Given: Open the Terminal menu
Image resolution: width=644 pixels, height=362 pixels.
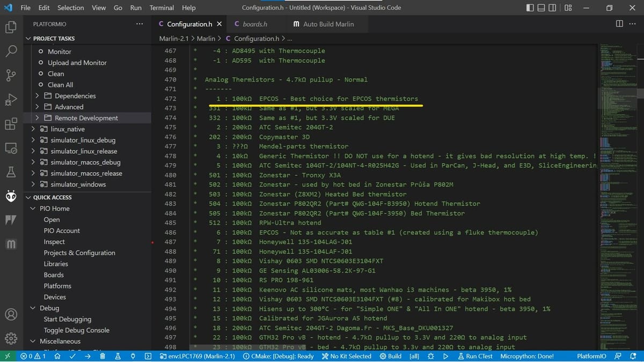Looking at the screenshot, I should (162, 8).
